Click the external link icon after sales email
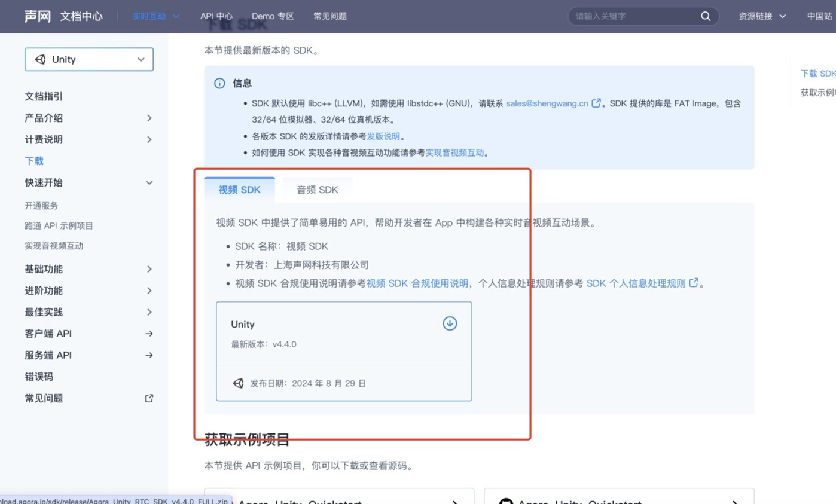836x504 pixels. (x=596, y=103)
